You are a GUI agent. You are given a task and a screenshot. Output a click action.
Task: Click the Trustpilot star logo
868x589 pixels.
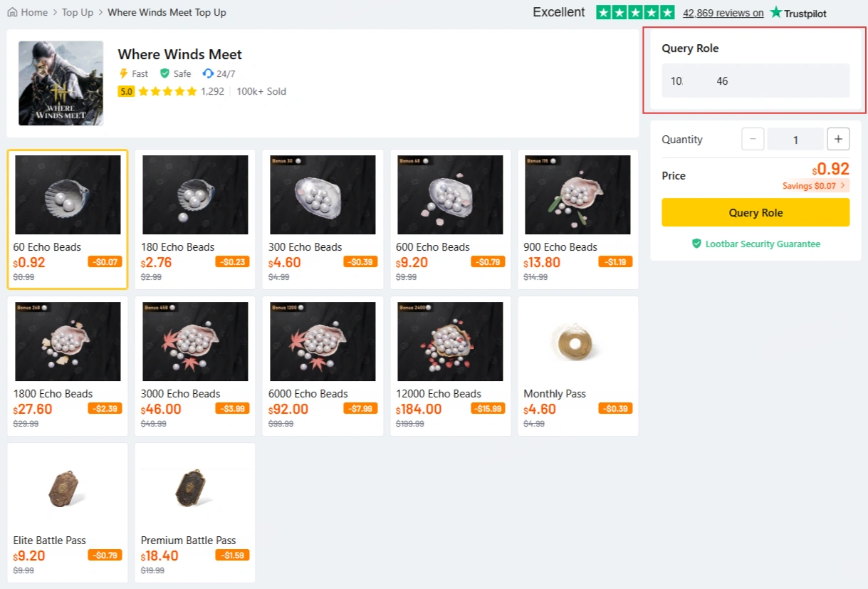[776, 13]
